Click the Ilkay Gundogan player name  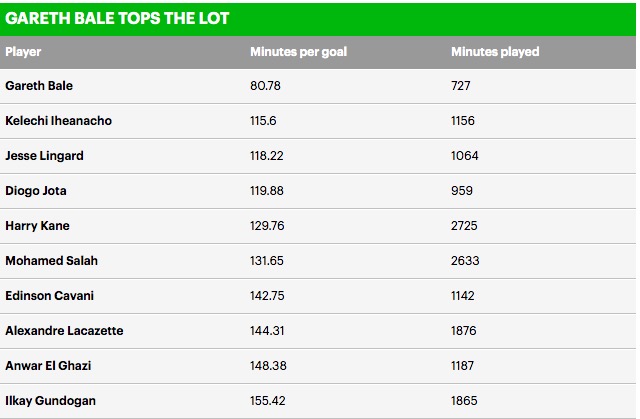pos(51,401)
